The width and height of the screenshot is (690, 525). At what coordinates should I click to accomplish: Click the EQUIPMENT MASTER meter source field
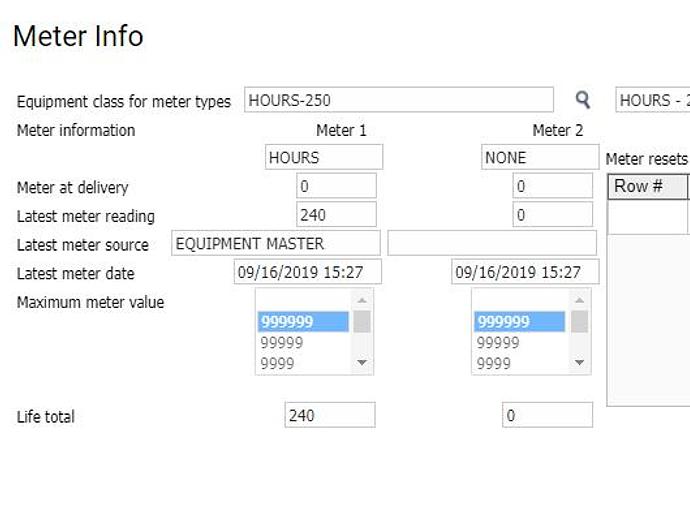275,243
